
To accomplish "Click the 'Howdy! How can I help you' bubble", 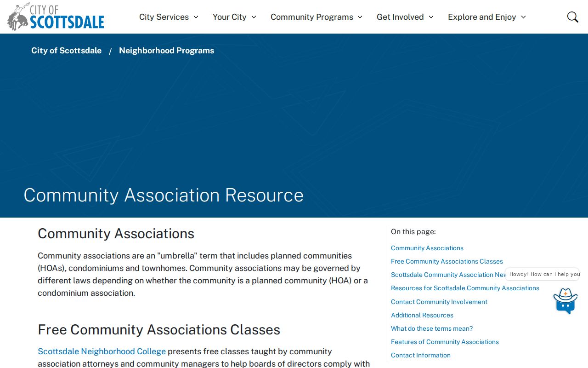I will point(543,274).
